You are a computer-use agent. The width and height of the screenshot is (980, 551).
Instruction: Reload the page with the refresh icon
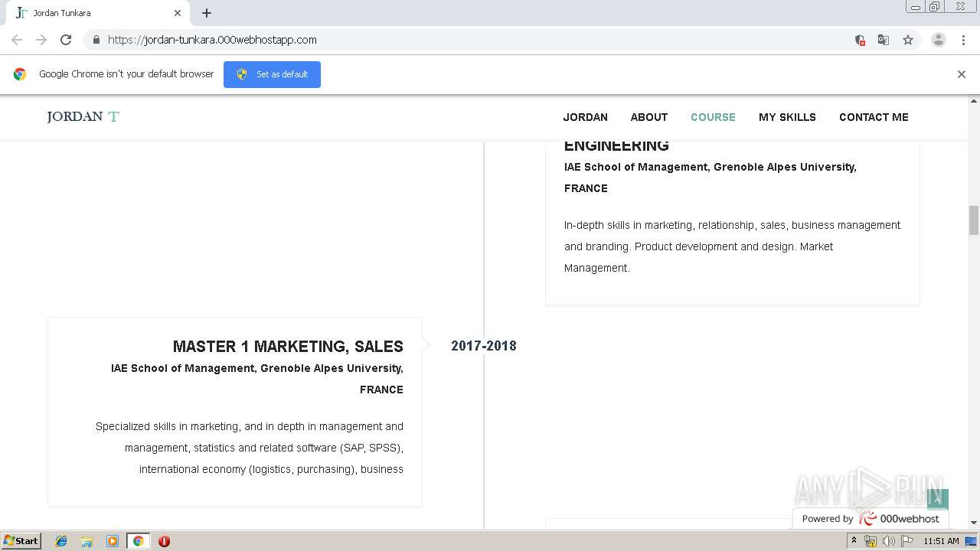pos(66,40)
